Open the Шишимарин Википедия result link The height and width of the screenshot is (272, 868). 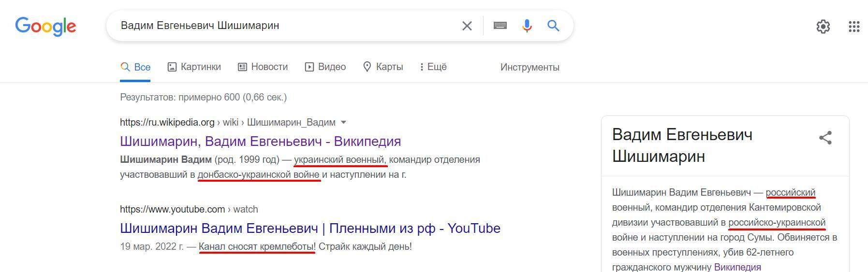click(260, 141)
